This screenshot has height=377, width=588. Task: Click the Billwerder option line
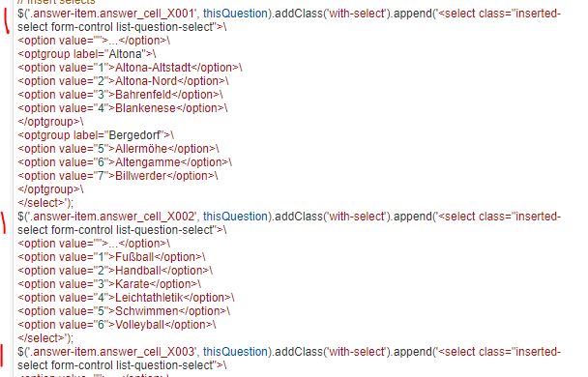click(x=117, y=176)
